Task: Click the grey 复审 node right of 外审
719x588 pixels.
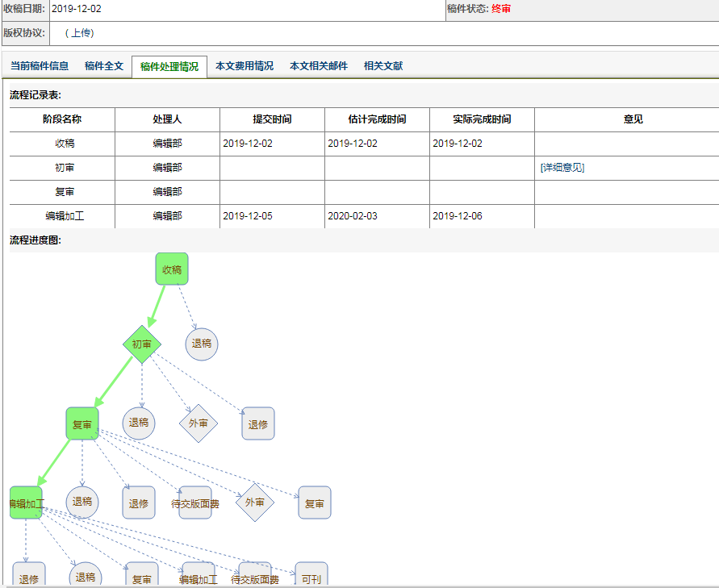Action: coord(314,503)
